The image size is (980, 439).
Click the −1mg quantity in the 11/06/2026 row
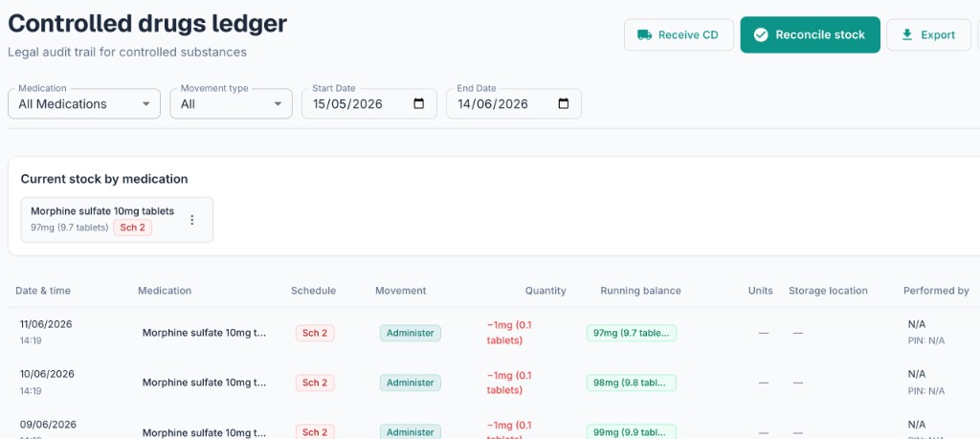pos(509,333)
